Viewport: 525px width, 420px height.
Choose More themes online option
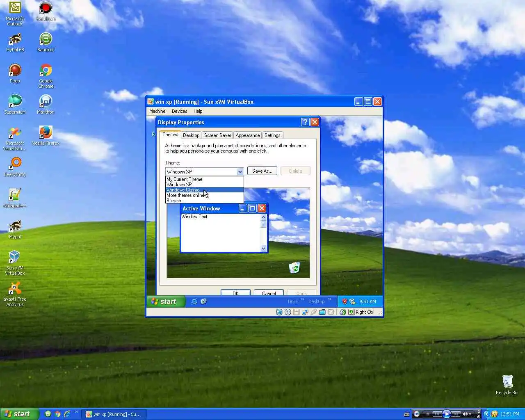coord(205,195)
